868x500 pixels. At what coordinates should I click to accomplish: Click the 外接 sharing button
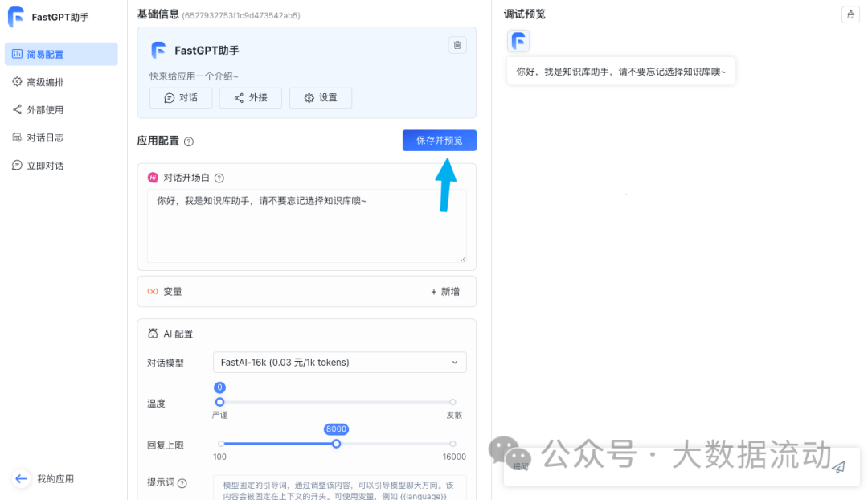click(x=251, y=97)
